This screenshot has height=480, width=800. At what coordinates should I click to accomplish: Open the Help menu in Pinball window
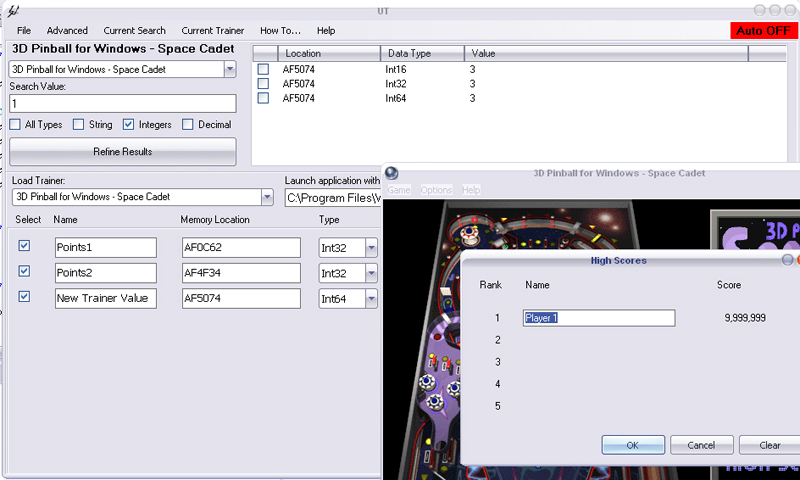pos(471,190)
